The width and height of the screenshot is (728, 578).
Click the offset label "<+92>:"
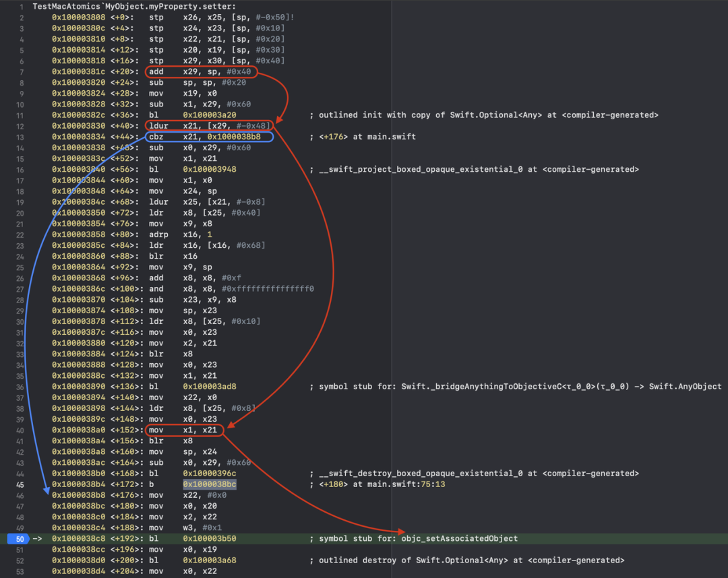pos(125,267)
